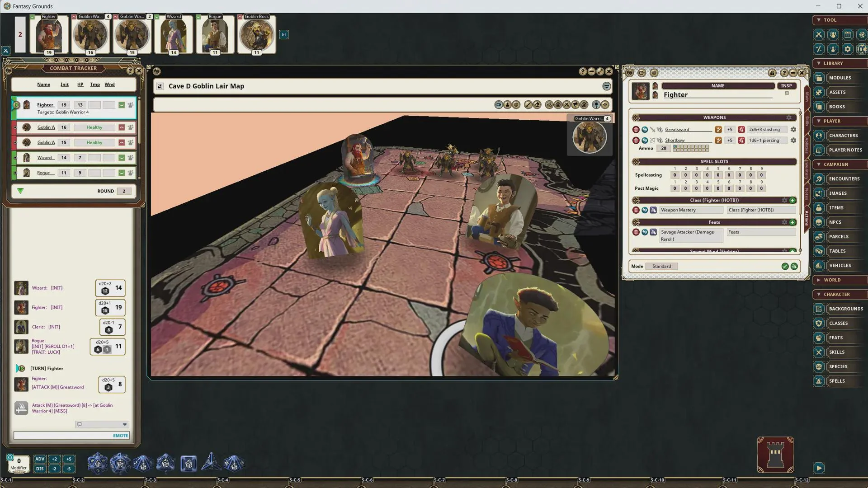This screenshot has height=488, width=868.
Task: Switch to the Skills tab
Action: coord(807,121)
